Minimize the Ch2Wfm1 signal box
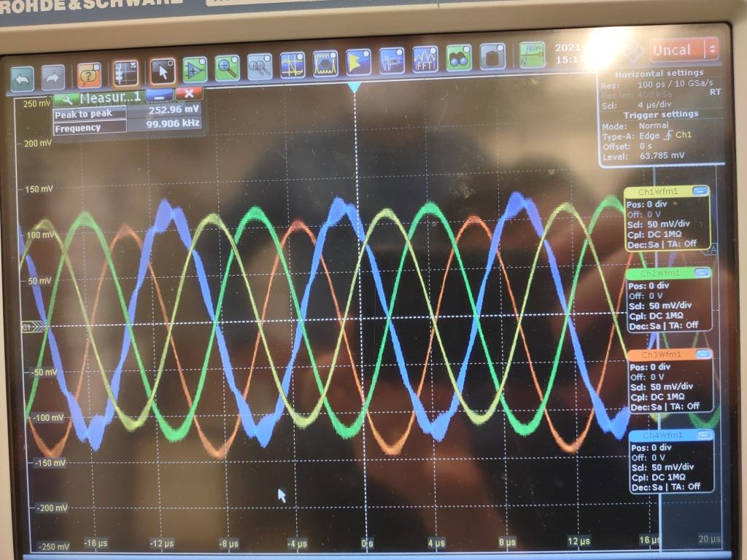Image resolution: width=747 pixels, height=560 pixels. click(701, 273)
